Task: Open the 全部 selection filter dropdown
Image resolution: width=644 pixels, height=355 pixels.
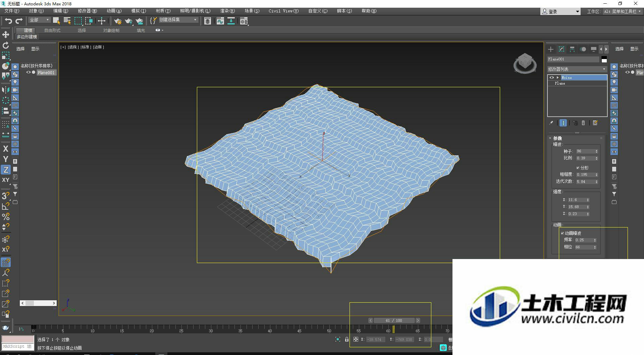Action: click(x=39, y=20)
